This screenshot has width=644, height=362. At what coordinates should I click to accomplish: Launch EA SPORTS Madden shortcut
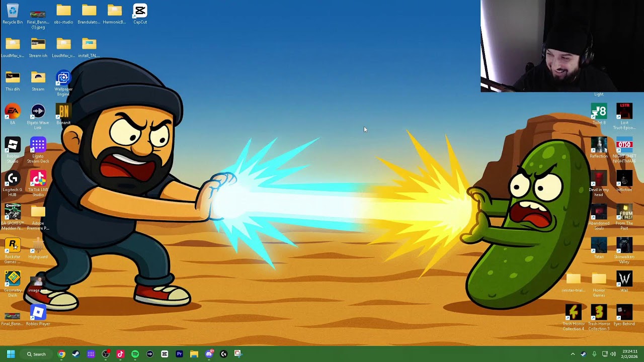13,217
